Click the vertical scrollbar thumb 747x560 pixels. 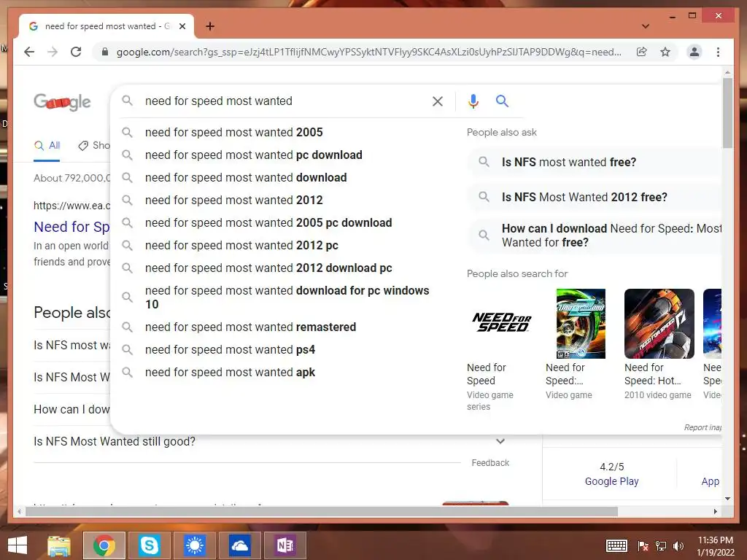click(727, 113)
